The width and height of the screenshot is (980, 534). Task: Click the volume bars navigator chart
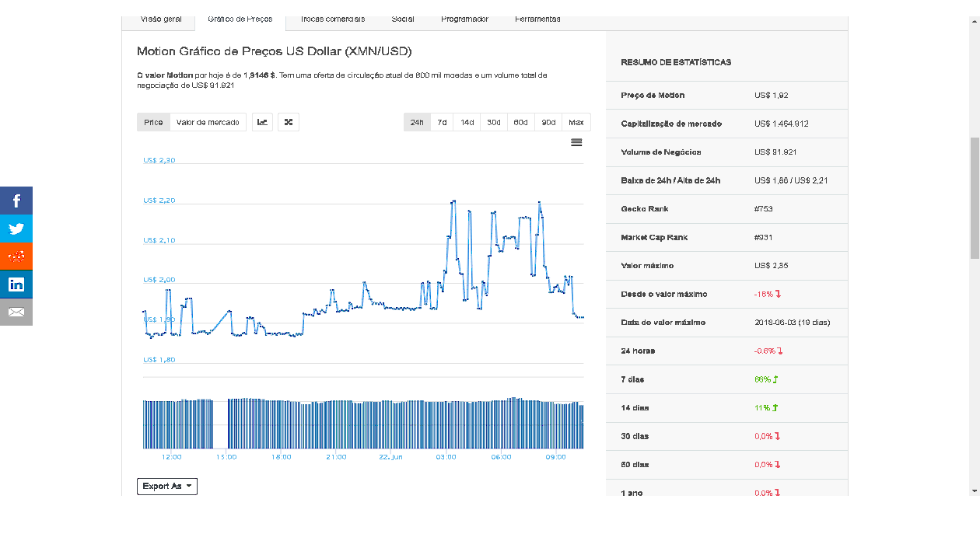click(x=363, y=424)
